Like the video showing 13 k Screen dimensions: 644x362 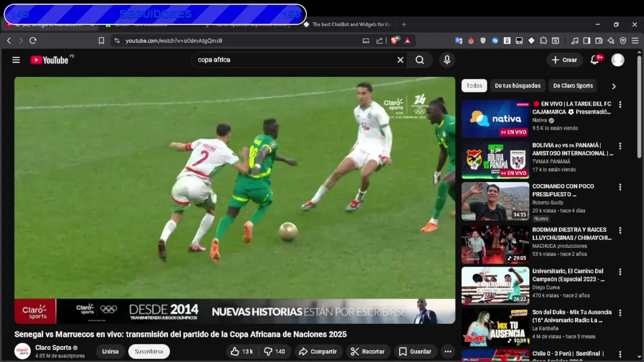(x=242, y=351)
